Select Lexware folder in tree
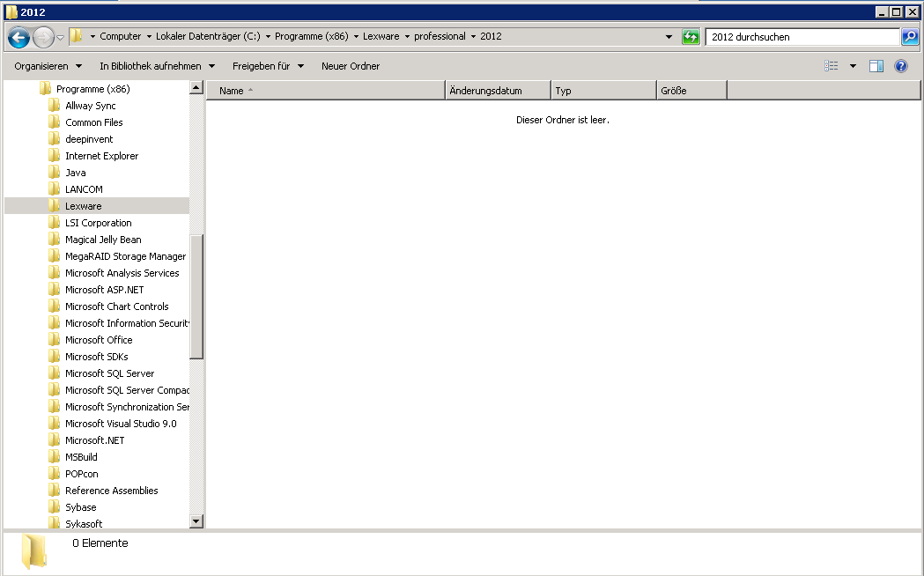 click(83, 206)
